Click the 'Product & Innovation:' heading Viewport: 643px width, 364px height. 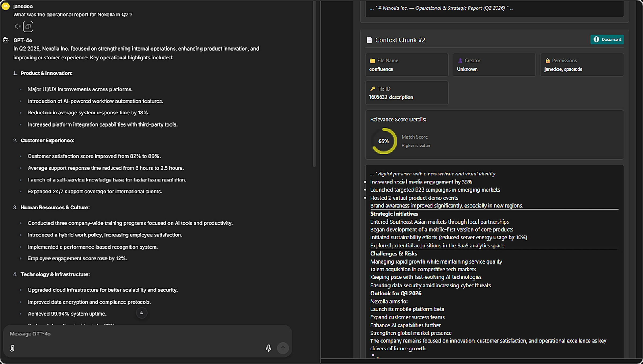coord(46,73)
